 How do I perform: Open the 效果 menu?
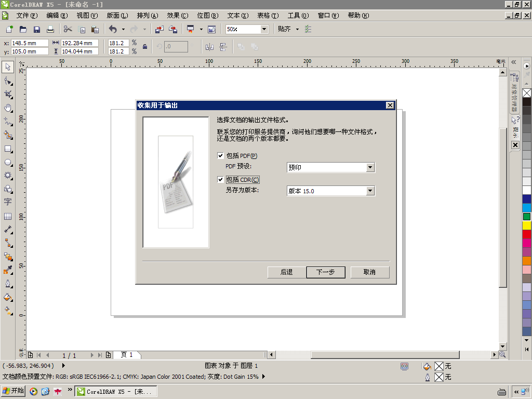[x=178, y=16]
